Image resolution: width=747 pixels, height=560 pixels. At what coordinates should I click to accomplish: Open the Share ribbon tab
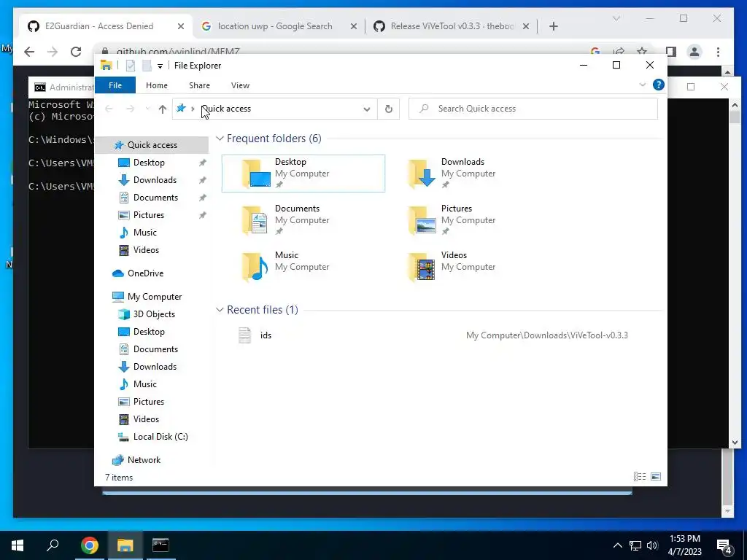(x=199, y=85)
